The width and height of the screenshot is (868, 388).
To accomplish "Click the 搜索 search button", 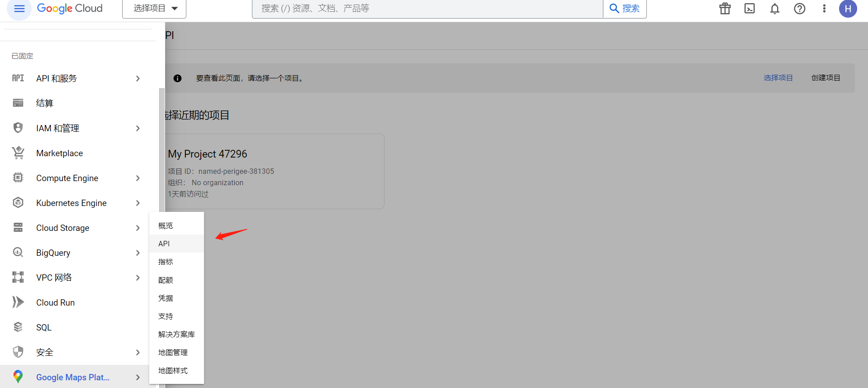I will coord(625,9).
